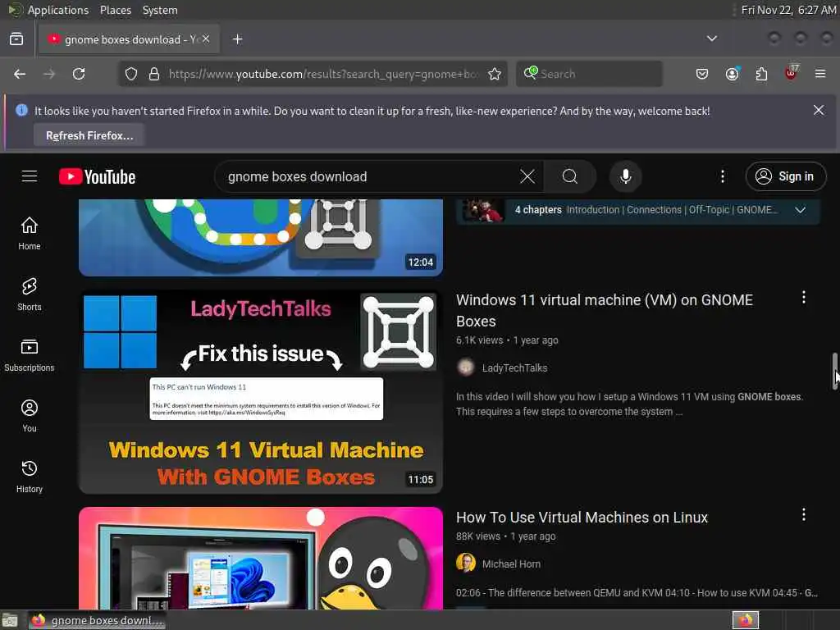Open Save to Pocket button
Screen dimensions: 840x630
click(702, 74)
